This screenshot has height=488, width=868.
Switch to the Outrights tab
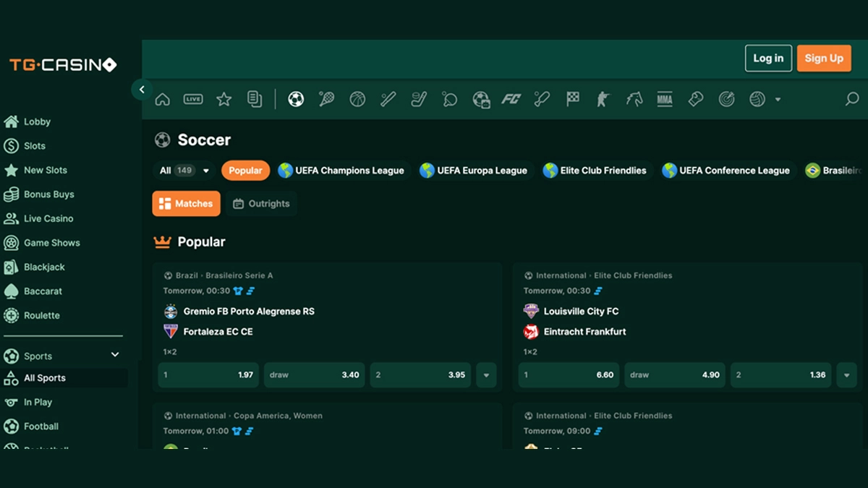[x=261, y=204]
